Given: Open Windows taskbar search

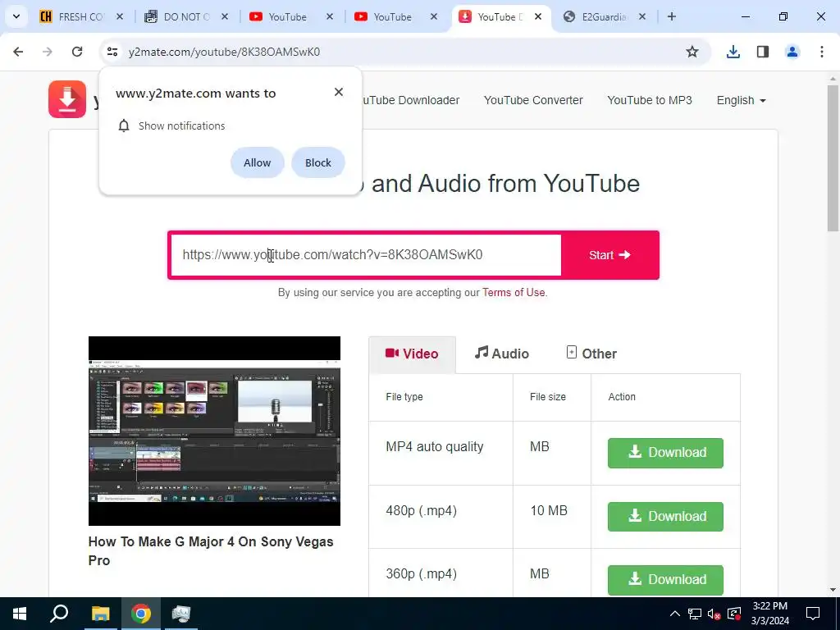Looking at the screenshot, I should [x=59, y=614].
